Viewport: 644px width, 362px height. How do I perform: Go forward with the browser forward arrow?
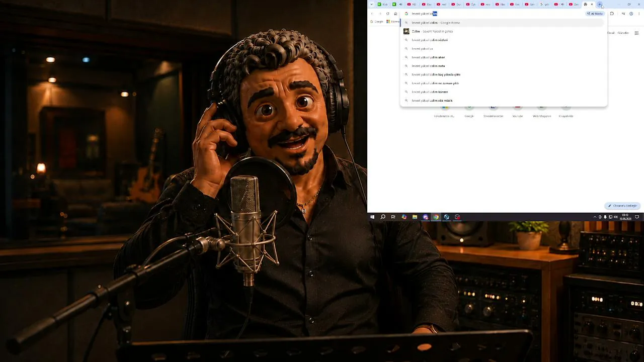tap(380, 14)
